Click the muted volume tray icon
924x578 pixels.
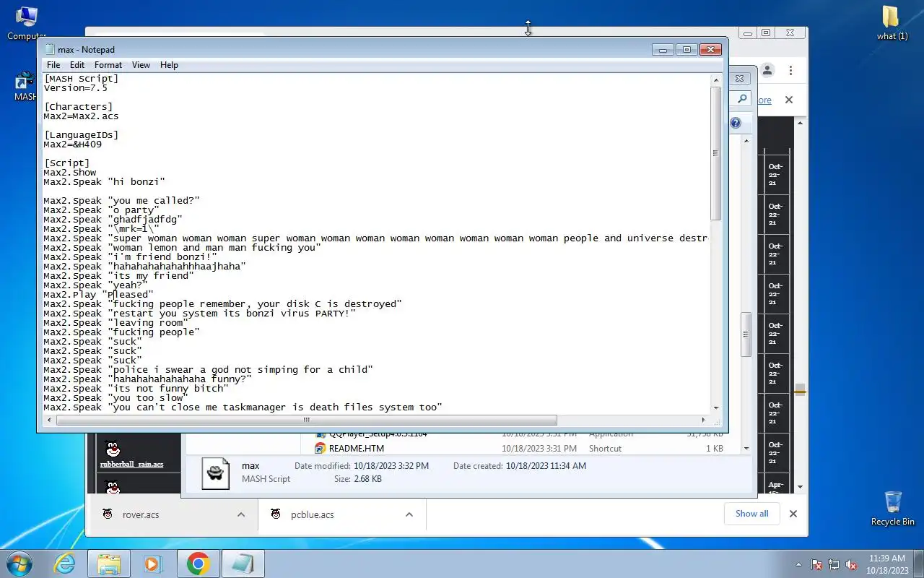coord(851,564)
